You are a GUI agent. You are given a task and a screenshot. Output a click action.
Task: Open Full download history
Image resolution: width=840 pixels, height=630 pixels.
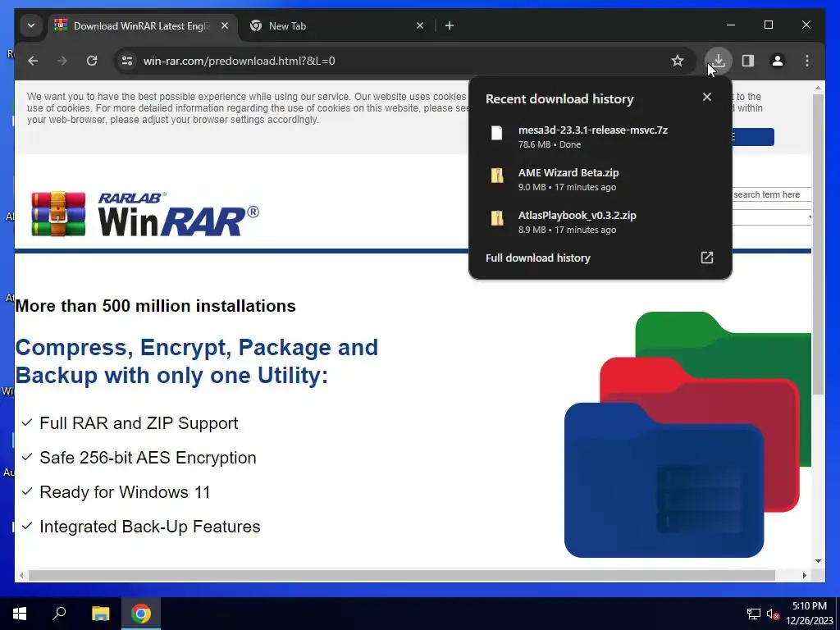(600, 258)
